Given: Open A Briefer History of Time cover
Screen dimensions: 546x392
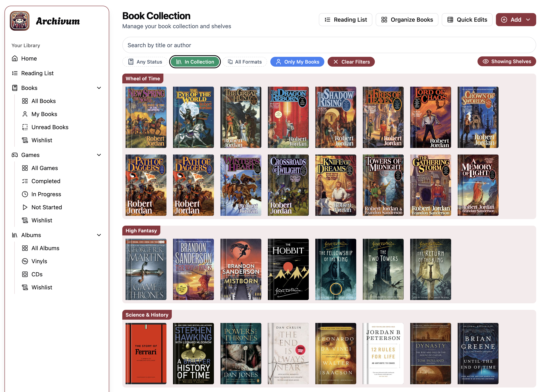Looking at the screenshot, I should [x=193, y=354].
